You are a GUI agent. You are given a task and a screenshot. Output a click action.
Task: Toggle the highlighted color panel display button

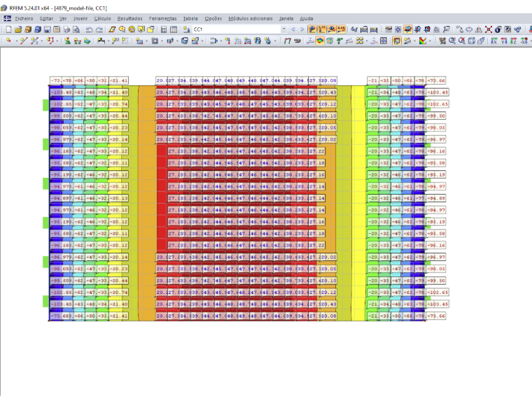coord(397,41)
